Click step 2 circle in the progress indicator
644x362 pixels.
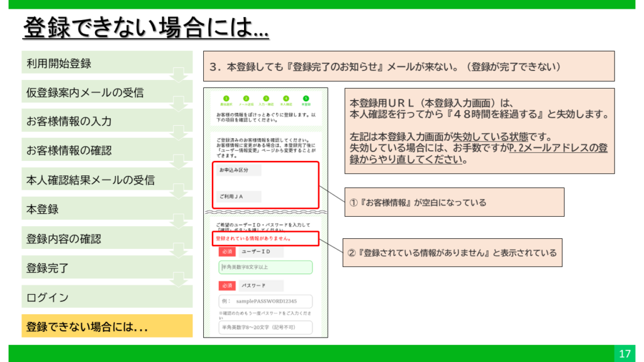pyautogui.click(x=245, y=99)
